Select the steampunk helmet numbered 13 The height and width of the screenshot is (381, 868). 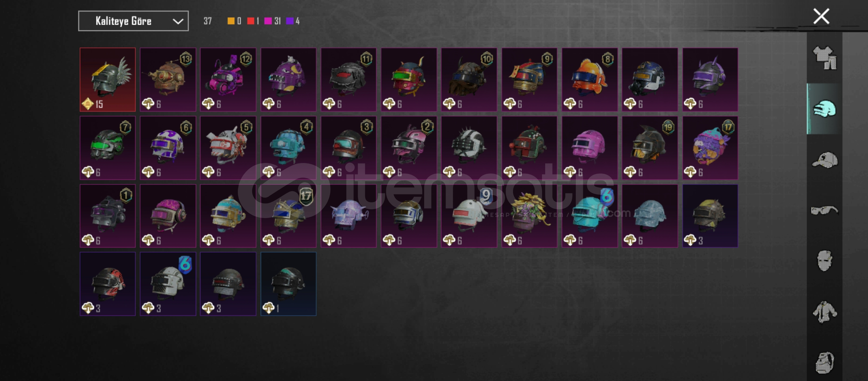coord(168,80)
